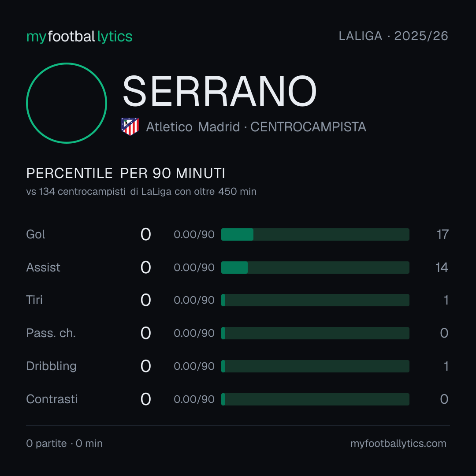Image resolution: width=476 pixels, height=476 pixels.
Task: Click the myfootballytics logo at top
Action: click(x=79, y=37)
